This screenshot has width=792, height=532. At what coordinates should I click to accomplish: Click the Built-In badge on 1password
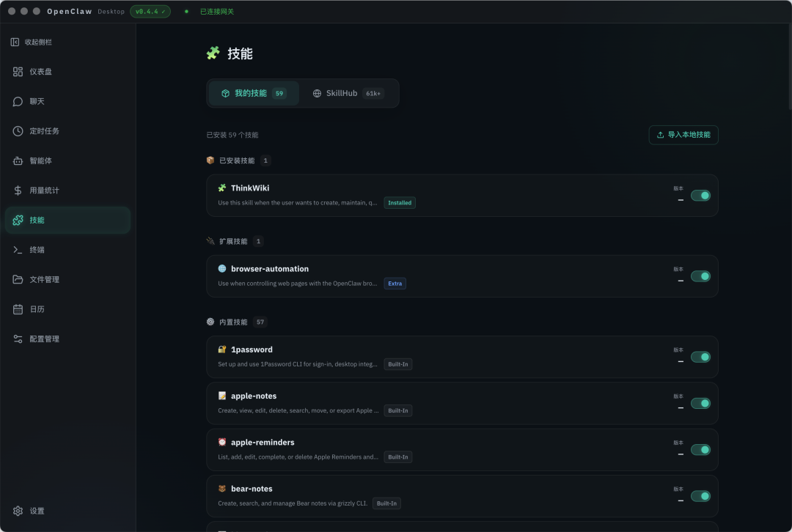tap(398, 364)
